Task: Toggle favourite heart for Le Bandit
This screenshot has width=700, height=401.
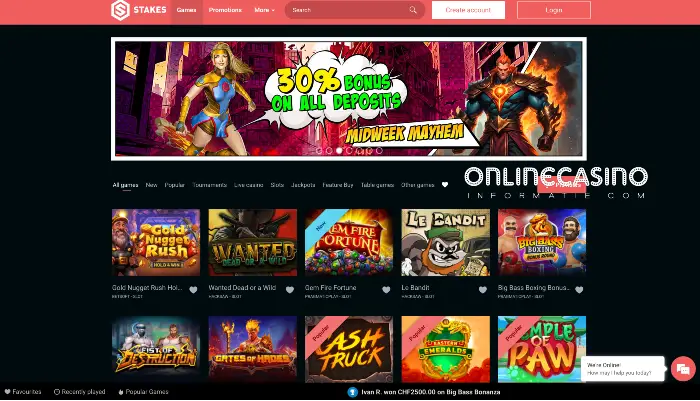Action: pos(483,290)
